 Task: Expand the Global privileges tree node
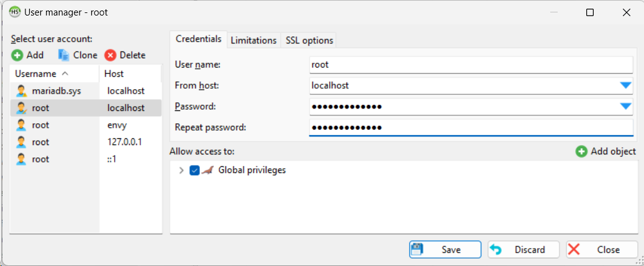coord(181,171)
